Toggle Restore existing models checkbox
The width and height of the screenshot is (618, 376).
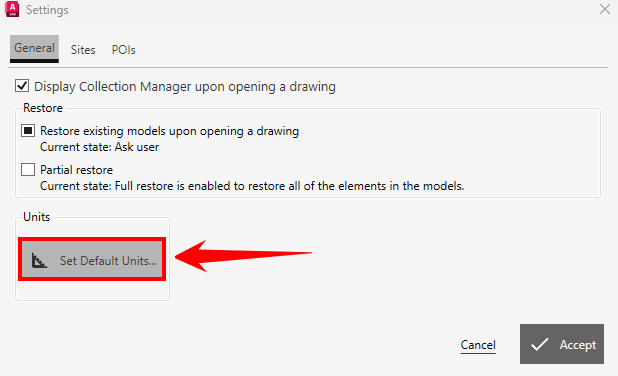(28, 130)
